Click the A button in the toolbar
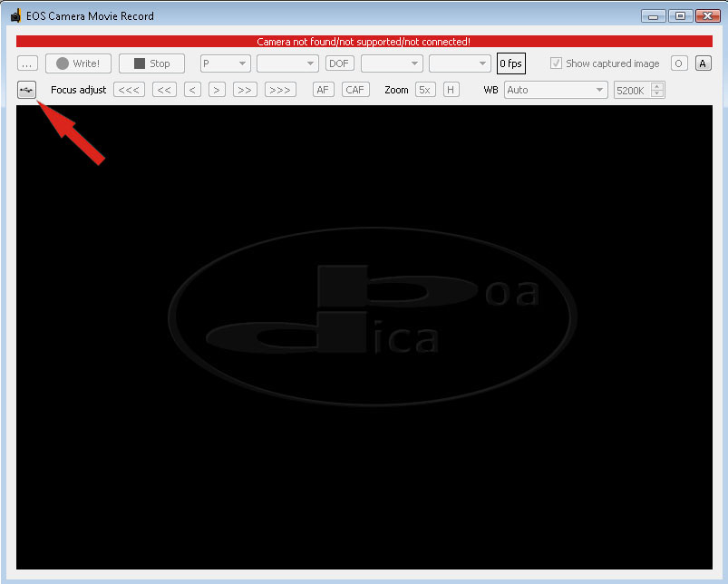Screen dimensions: 728x584 click(703, 63)
